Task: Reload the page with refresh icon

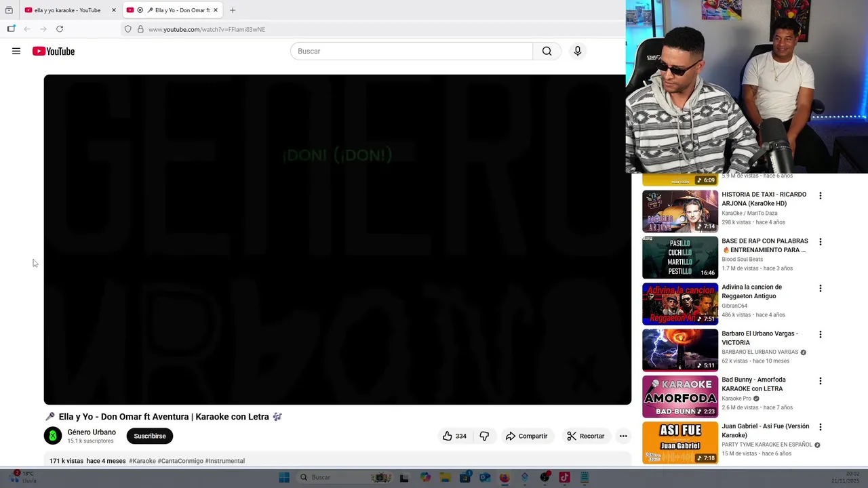Action: click(x=60, y=29)
